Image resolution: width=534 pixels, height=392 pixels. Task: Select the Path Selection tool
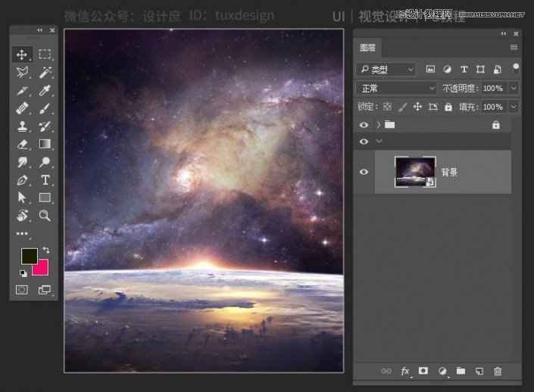(22, 198)
